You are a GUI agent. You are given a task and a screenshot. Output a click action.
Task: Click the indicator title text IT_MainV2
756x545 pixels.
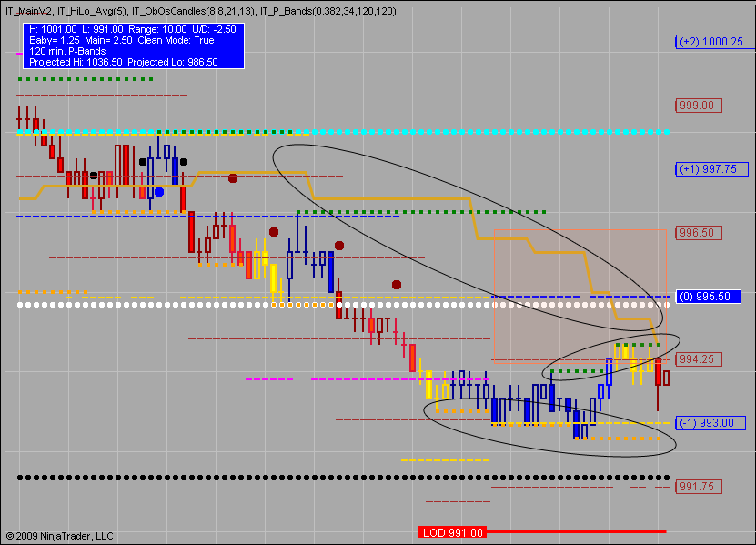pos(28,11)
